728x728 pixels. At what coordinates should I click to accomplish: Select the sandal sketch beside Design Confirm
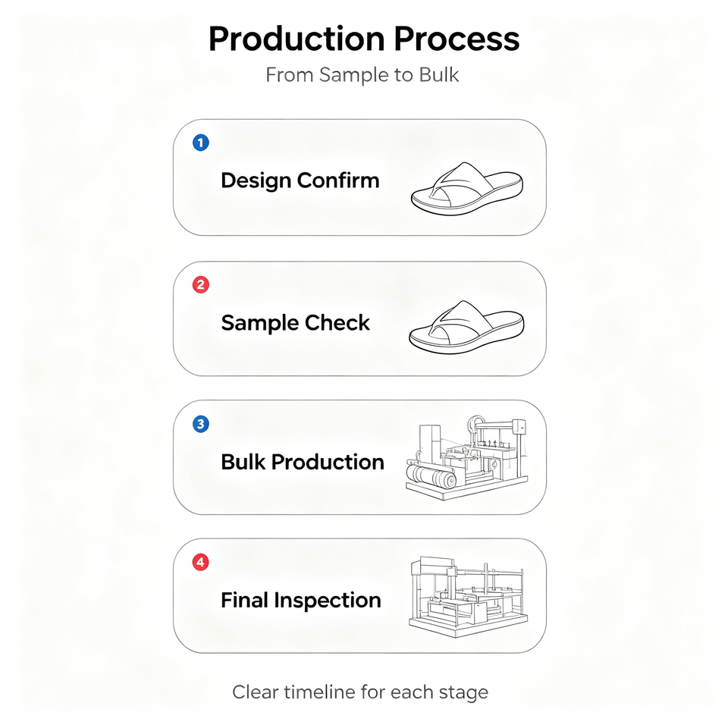(x=467, y=189)
